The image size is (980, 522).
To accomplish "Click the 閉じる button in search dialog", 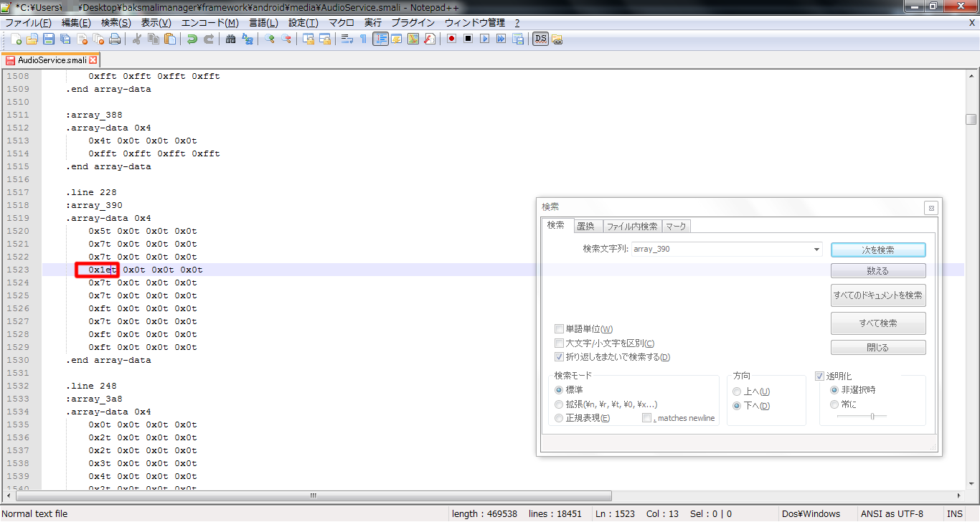I will [x=878, y=348].
